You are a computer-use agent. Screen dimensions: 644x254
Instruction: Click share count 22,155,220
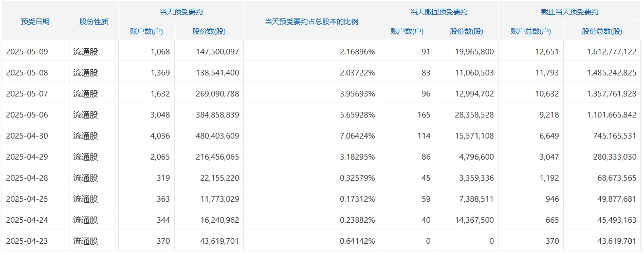coord(220,178)
